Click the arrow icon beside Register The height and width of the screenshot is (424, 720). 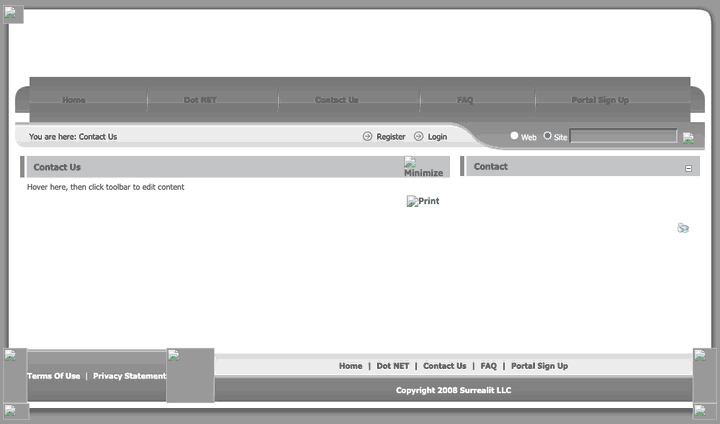pos(367,136)
